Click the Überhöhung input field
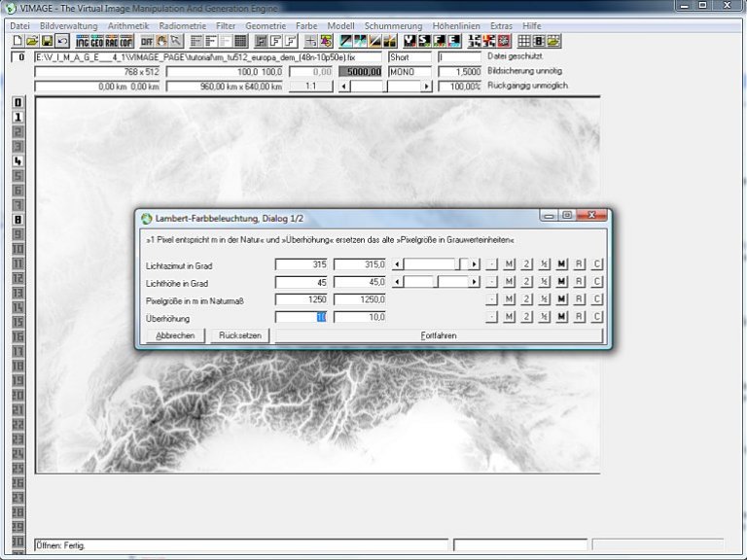The height and width of the screenshot is (560, 747). pos(301,317)
